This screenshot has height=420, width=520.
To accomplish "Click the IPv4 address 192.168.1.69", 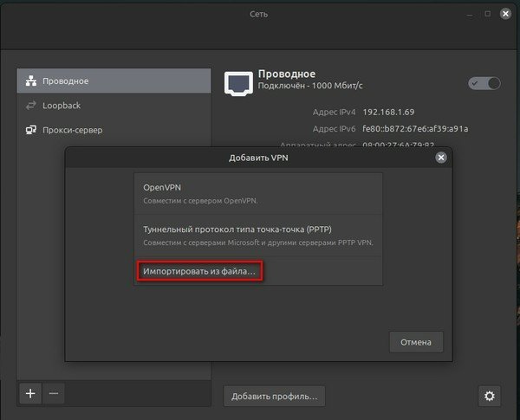I will (x=388, y=112).
